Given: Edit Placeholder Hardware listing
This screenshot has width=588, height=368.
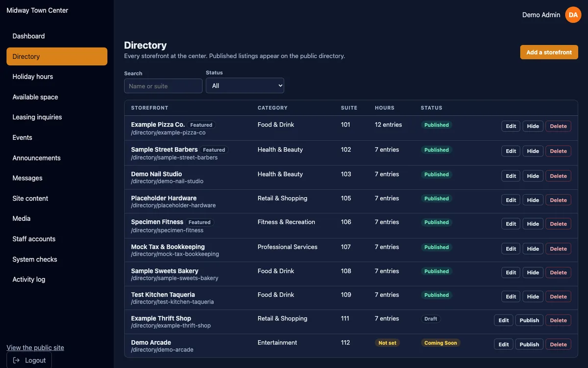Looking at the screenshot, I should (x=511, y=200).
